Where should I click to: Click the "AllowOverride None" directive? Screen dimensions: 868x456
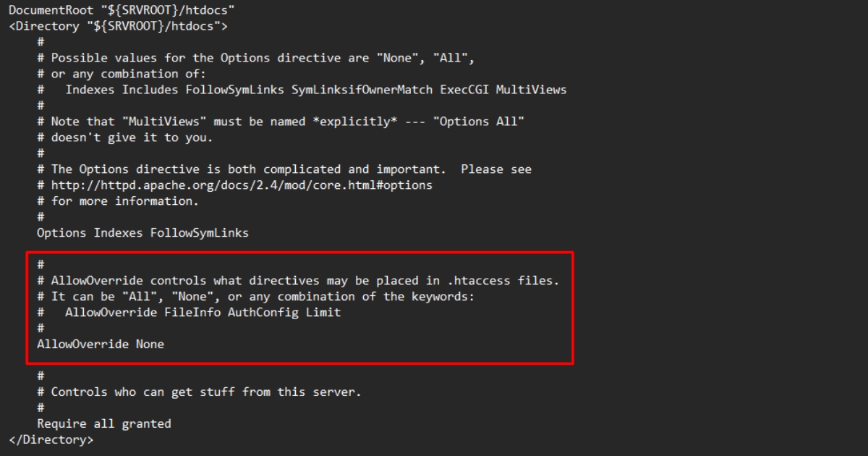pos(101,344)
